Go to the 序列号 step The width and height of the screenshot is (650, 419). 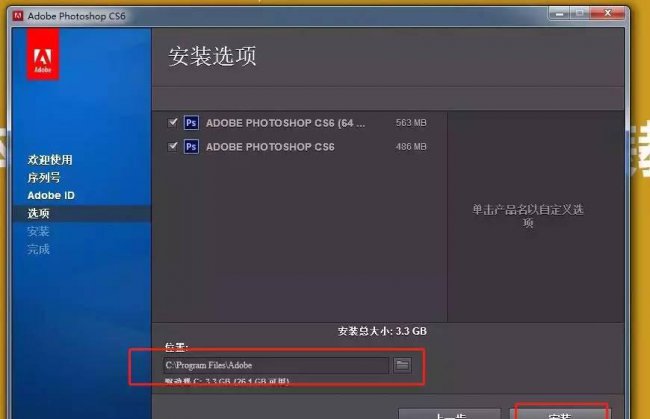click(44, 177)
